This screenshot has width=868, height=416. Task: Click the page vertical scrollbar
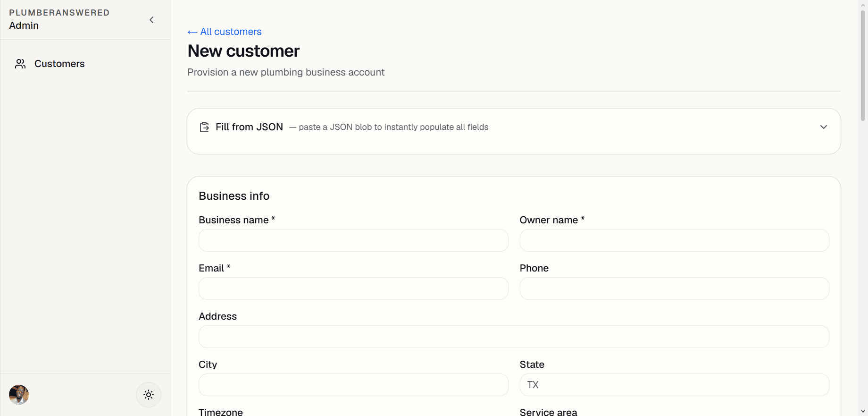[863, 66]
